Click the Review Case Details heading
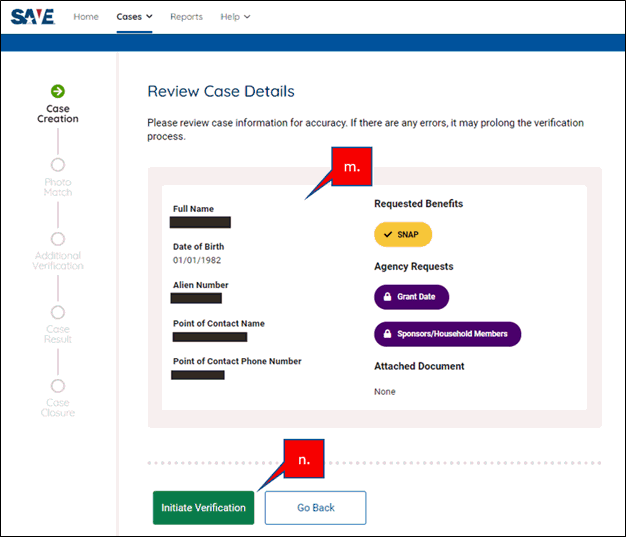The image size is (626, 537). pos(221,91)
